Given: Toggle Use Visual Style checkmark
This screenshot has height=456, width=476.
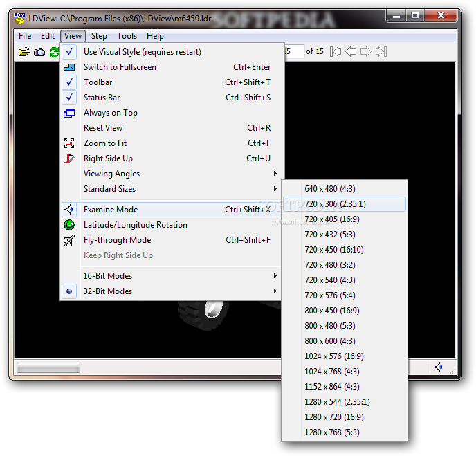Looking at the screenshot, I should click(x=69, y=52).
